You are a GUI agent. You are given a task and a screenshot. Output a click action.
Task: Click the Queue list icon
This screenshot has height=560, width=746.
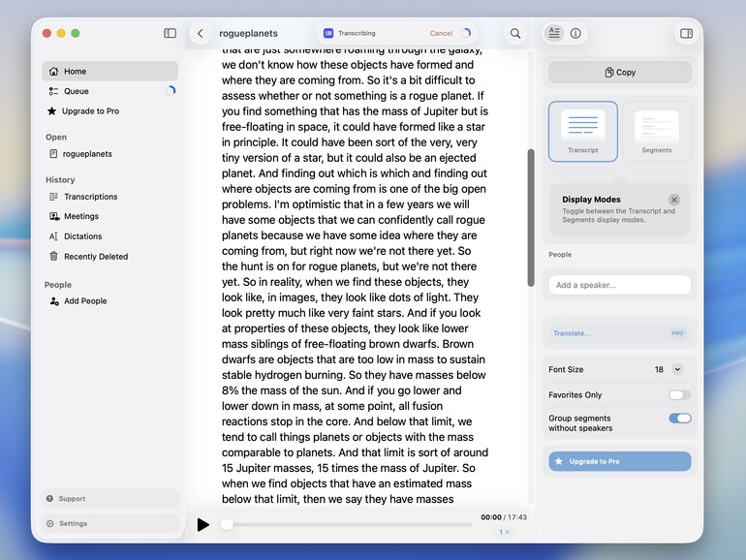point(53,91)
